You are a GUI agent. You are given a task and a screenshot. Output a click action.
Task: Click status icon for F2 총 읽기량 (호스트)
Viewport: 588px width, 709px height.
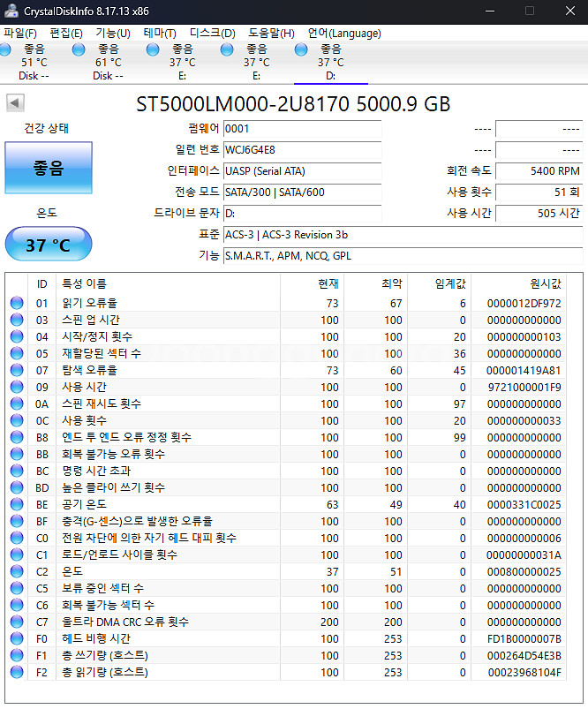click(x=17, y=672)
